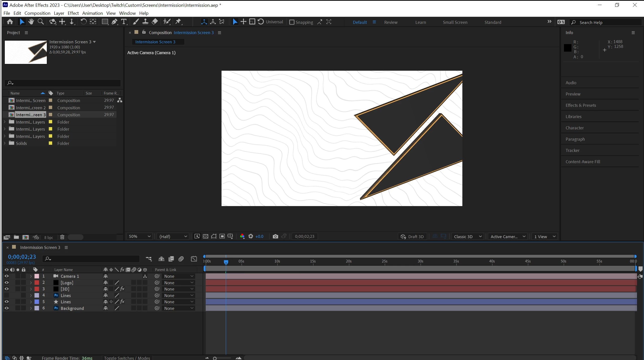Show the hidden Lines layer 4

[x=7, y=295]
